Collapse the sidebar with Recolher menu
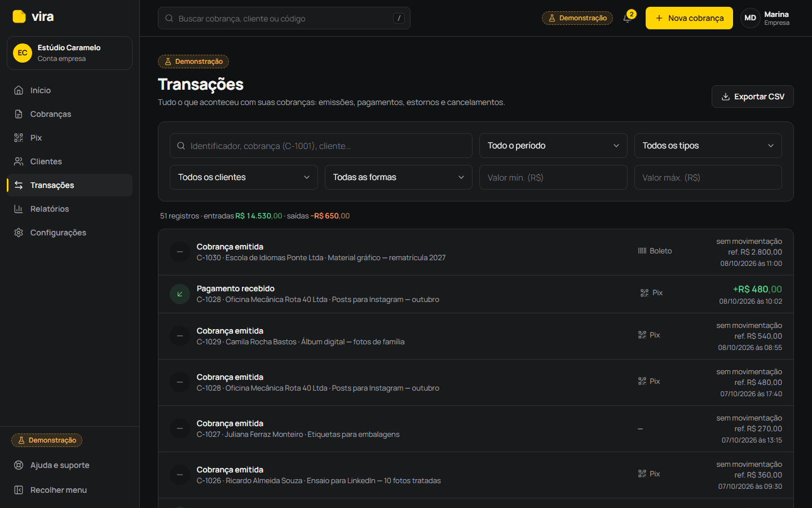This screenshot has height=508, width=812. point(69,490)
